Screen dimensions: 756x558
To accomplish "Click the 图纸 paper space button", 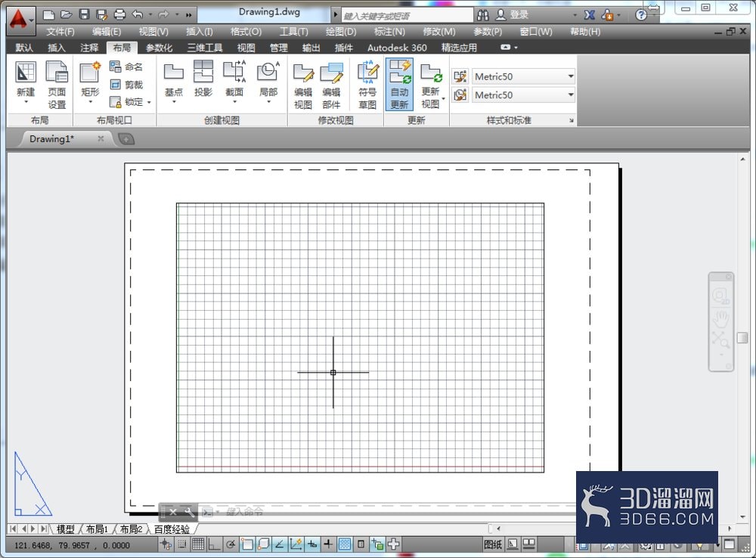I will tap(493, 544).
